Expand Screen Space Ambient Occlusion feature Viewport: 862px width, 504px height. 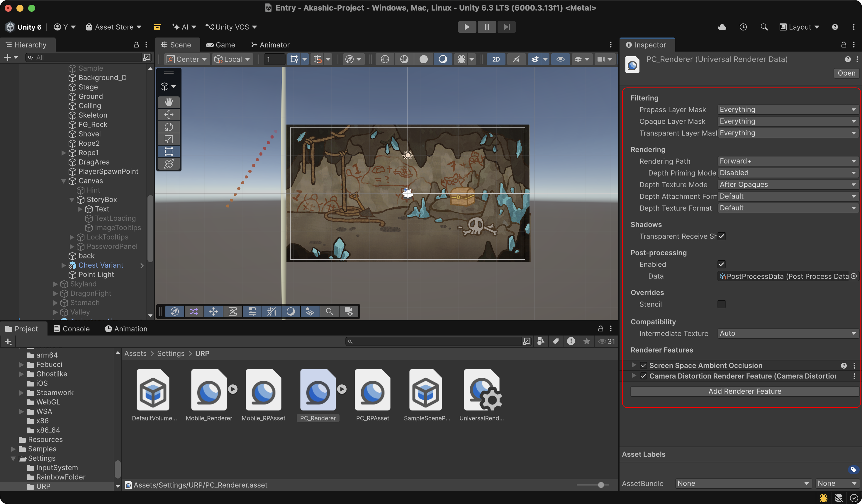coord(634,365)
